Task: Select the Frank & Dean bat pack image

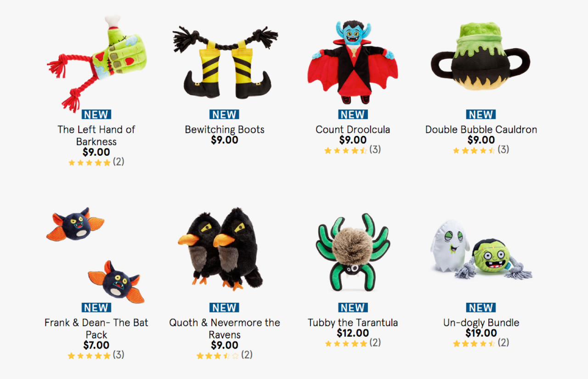Action: pyautogui.click(x=96, y=255)
